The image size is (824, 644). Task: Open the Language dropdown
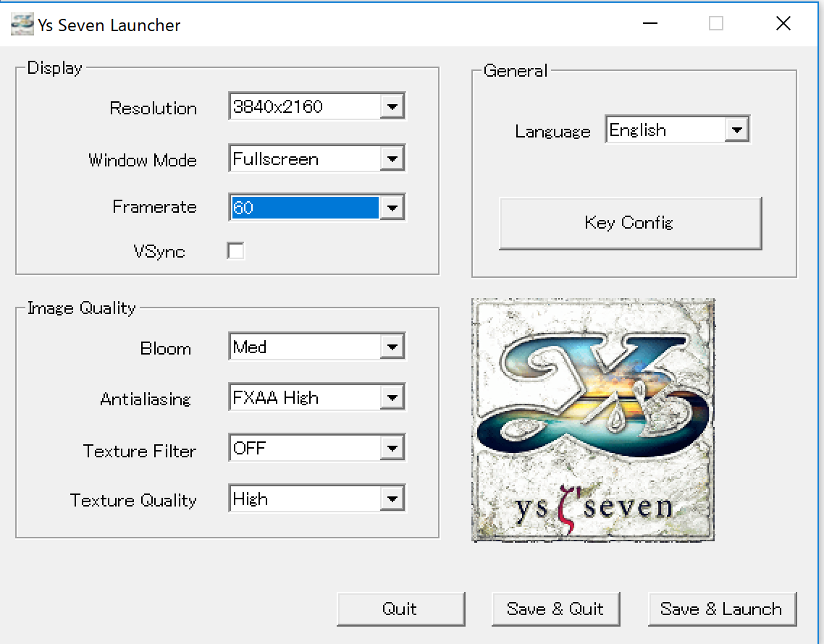pyautogui.click(x=678, y=130)
